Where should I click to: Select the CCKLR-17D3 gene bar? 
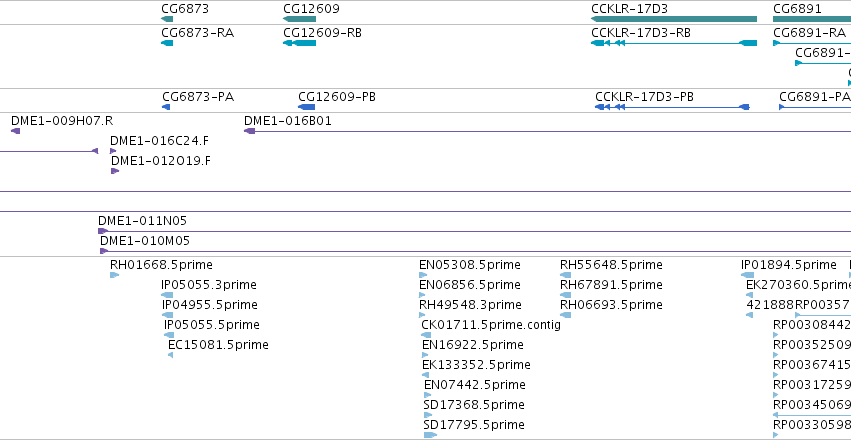[x=674, y=19]
